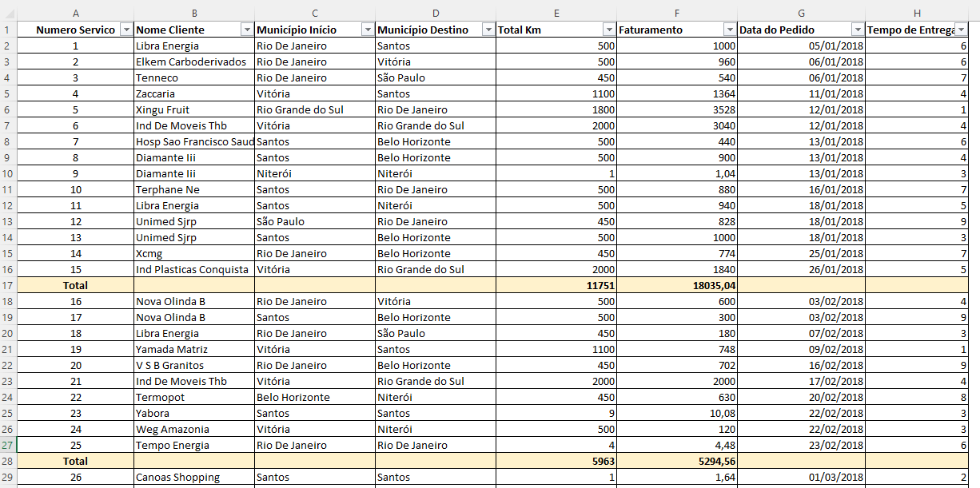Screen dimensions: 980x488
Task: Open the Faturamento column filter dropdown
Action: point(729,28)
